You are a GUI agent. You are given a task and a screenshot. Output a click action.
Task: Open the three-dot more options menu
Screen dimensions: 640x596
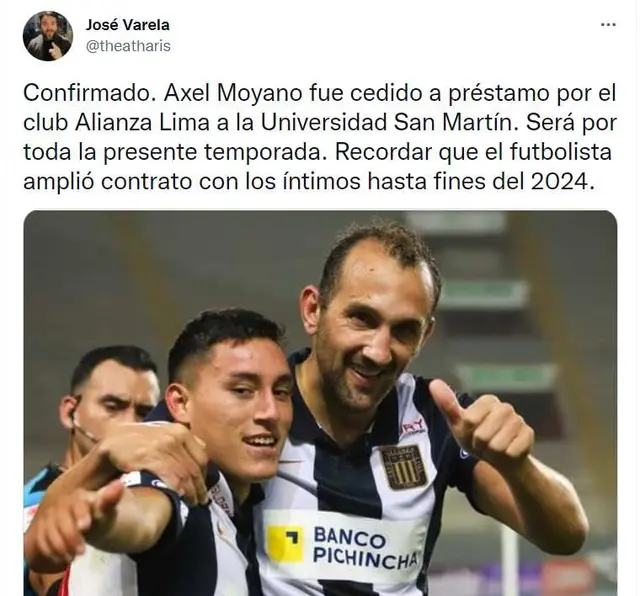coord(608,25)
